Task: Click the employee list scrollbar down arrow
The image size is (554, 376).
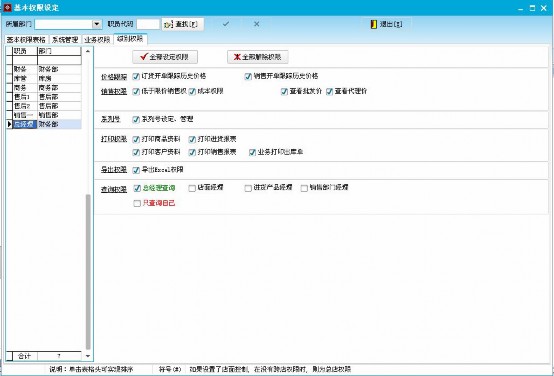Action: [x=88, y=356]
